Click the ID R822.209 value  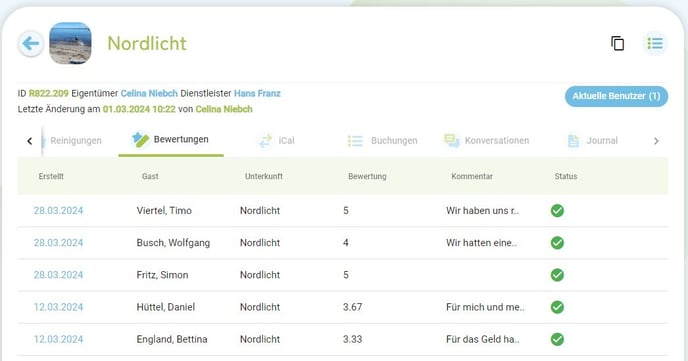tap(49, 93)
